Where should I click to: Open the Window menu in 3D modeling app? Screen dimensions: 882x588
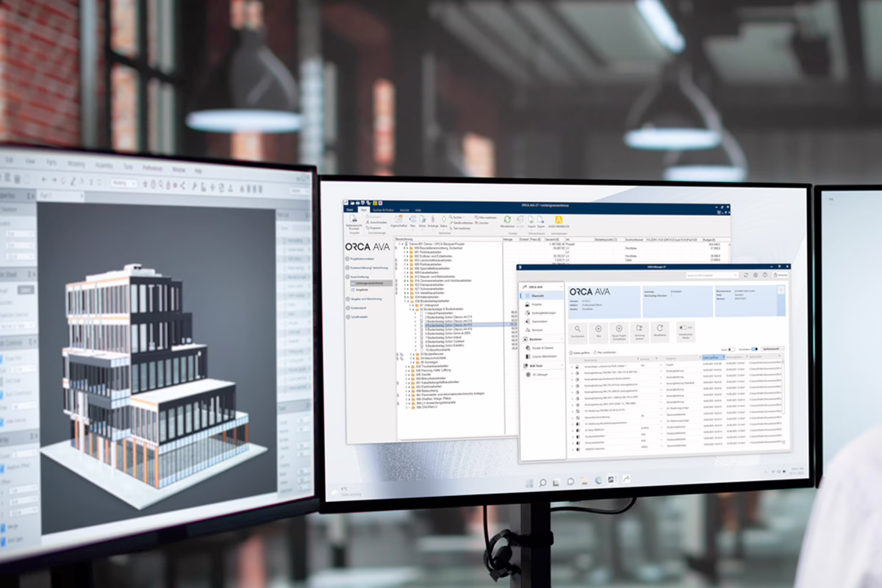coord(178,170)
